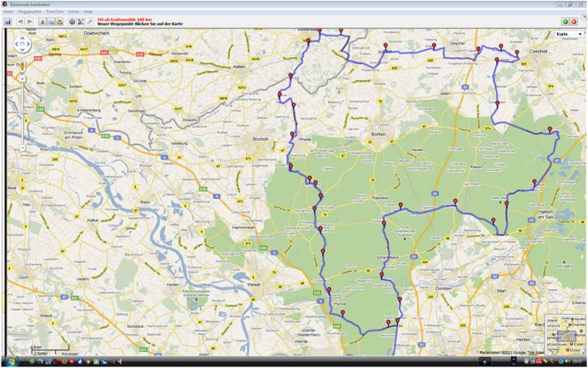Viewport: 588px width, 368px height.
Task: Click the Doetinchem city label on the map
Action: pyautogui.click(x=96, y=33)
